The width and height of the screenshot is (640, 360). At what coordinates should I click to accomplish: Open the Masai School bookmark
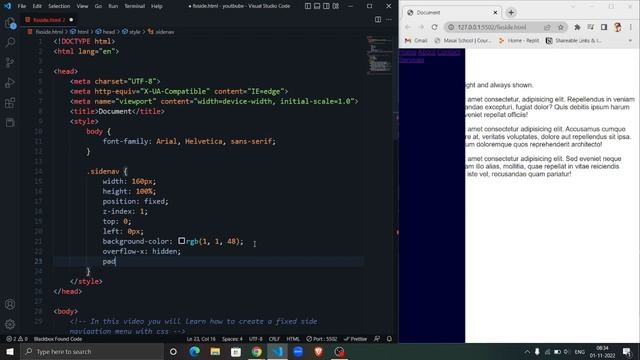coord(463,40)
